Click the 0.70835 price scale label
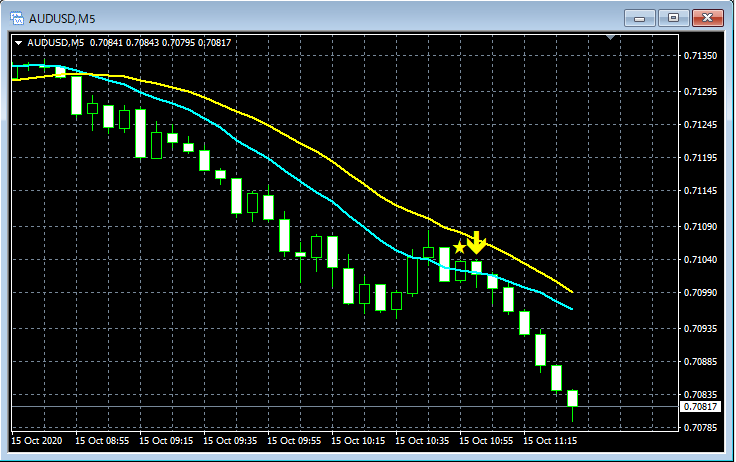The height and width of the screenshot is (462, 736). click(x=700, y=394)
